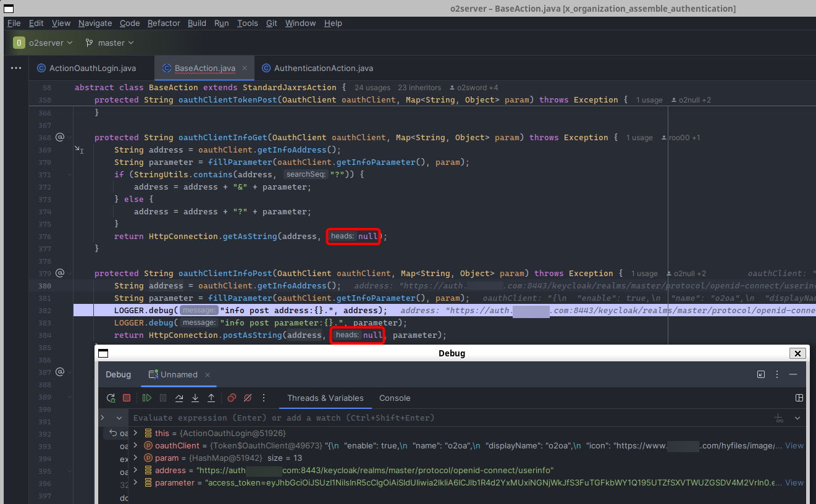The height and width of the screenshot is (504, 816).
Task: Switch to the Console tab
Action: point(395,398)
